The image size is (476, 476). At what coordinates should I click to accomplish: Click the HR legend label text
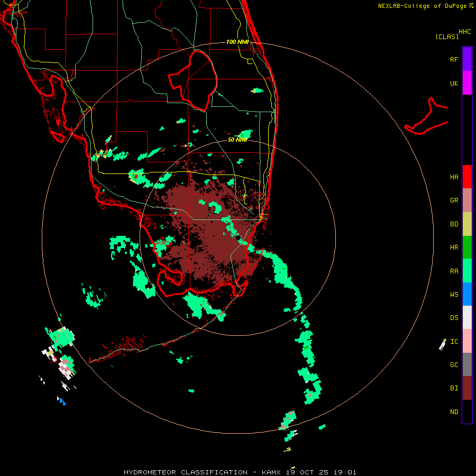pyautogui.click(x=454, y=248)
